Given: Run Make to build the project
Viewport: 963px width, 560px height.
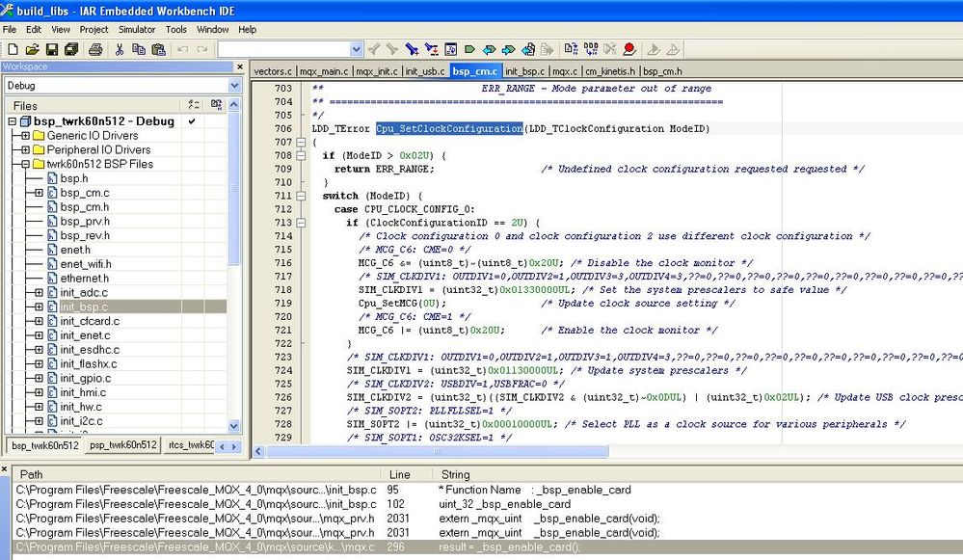Looking at the screenshot, I should tap(591, 49).
